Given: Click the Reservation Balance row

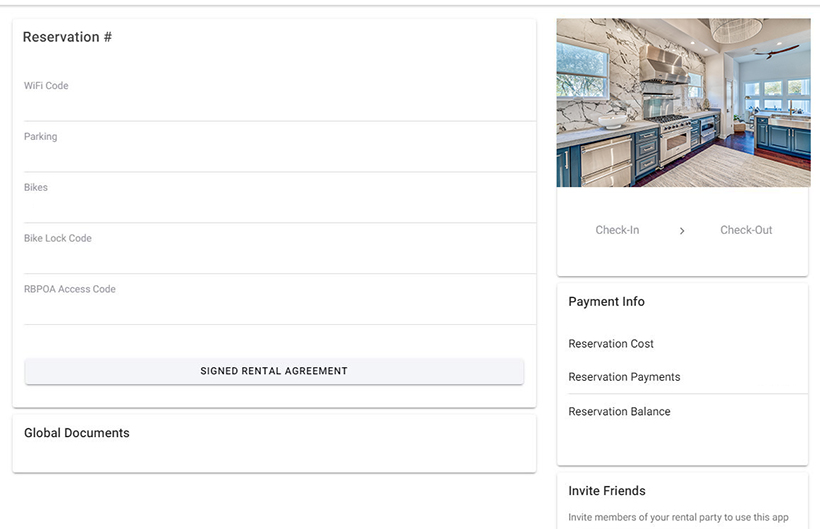Looking at the screenshot, I should 688,411.
